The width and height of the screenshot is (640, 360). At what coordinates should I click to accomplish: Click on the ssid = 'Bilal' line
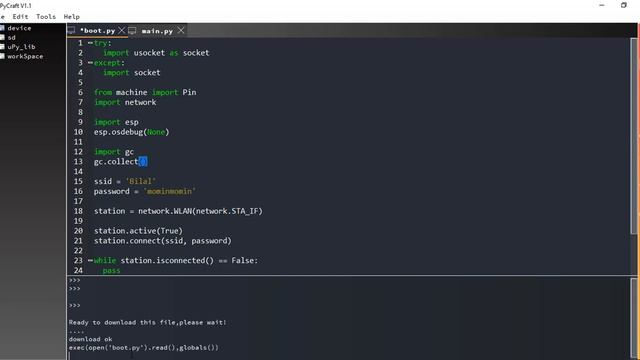coord(124,181)
